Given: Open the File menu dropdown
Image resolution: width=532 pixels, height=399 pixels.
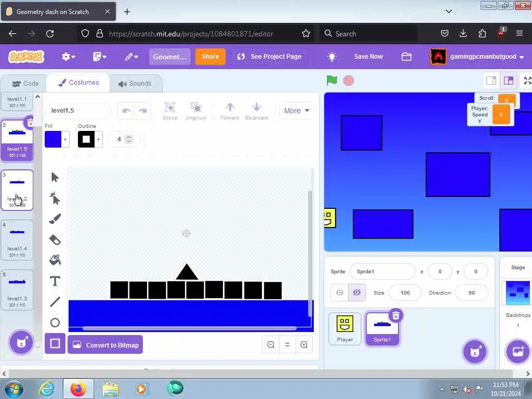Looking at the screenshot, I should (x=99, y=57).
